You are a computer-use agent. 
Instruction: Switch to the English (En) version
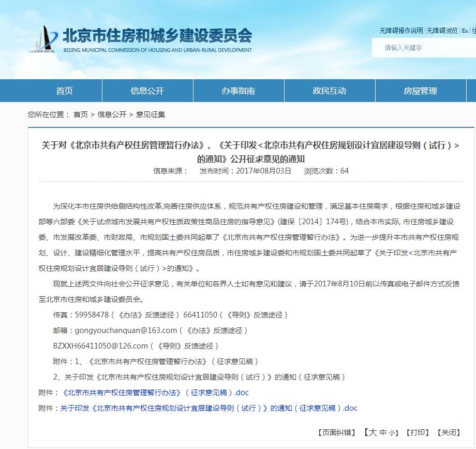(x=465, y=31)
